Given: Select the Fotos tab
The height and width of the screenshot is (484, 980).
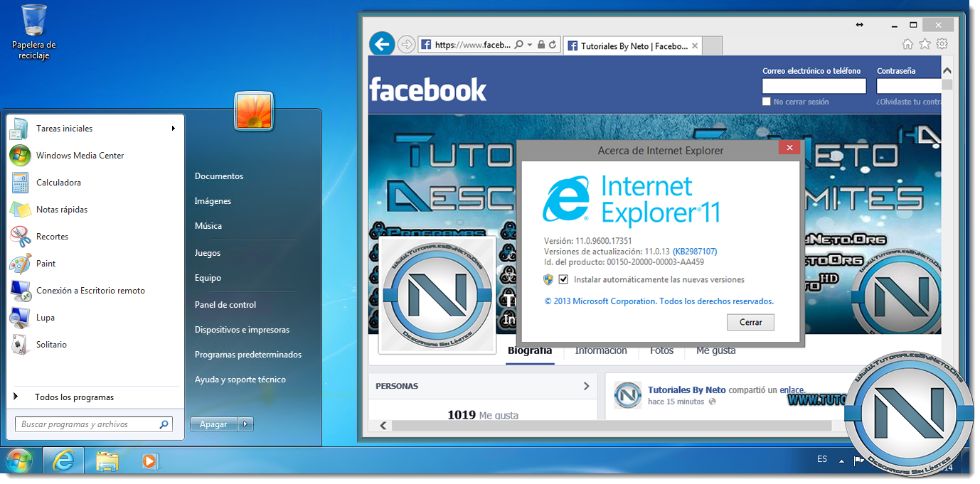Looking at the screenshot, I should click(661, 350).
